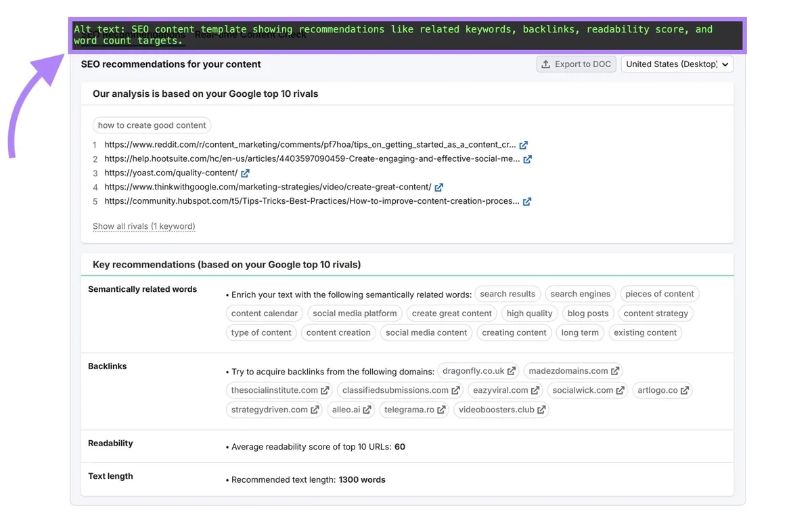Click the 'Our analysis is based' heading
812x520 pixels.
206,94
